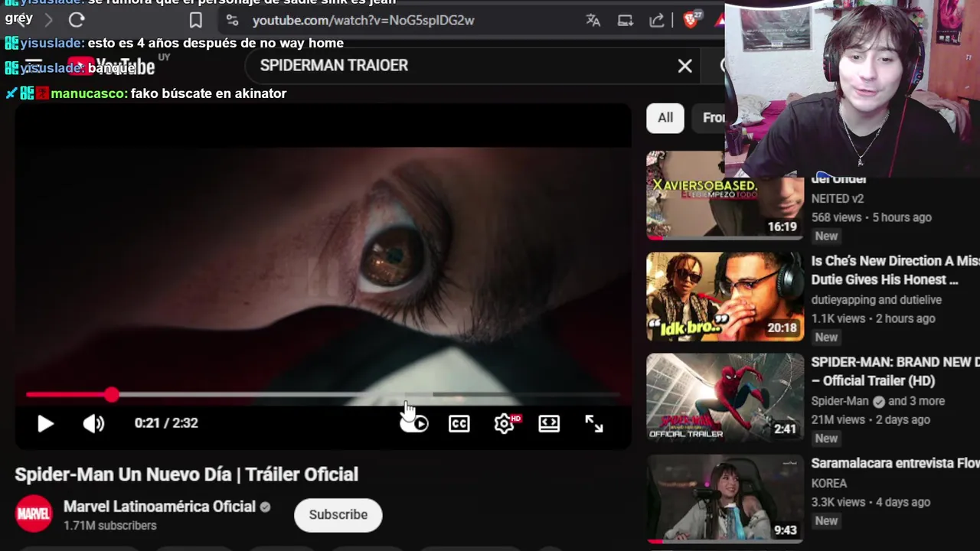This screenshot has width=980, height=551.
Task: Click the cast/screen icon in address bar
Action: click(x=626, y=21)
